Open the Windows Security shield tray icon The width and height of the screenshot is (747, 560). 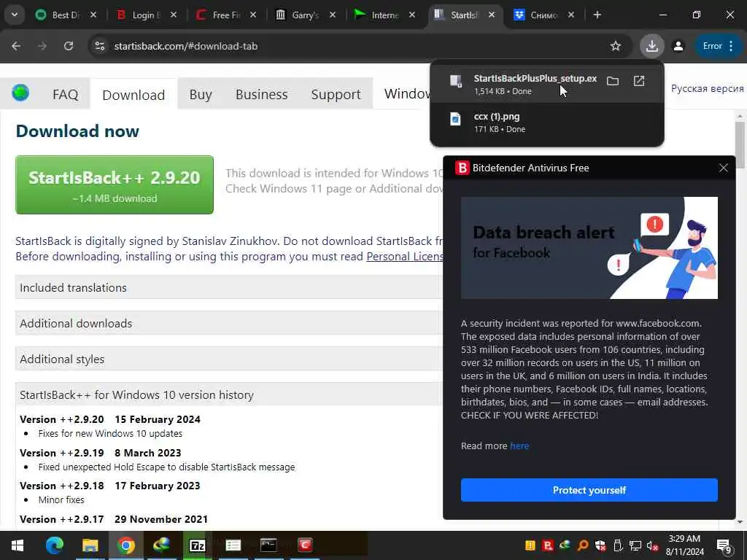coord(600,545)
